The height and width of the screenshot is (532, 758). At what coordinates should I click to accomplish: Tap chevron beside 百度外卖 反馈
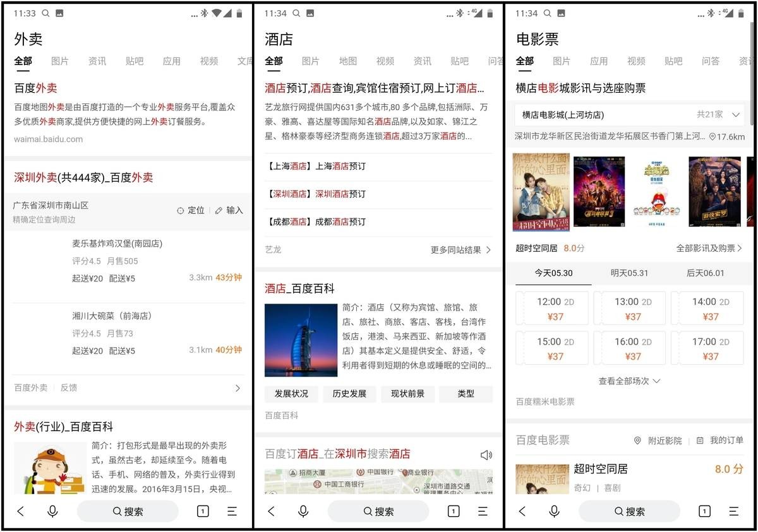(238, 388)
